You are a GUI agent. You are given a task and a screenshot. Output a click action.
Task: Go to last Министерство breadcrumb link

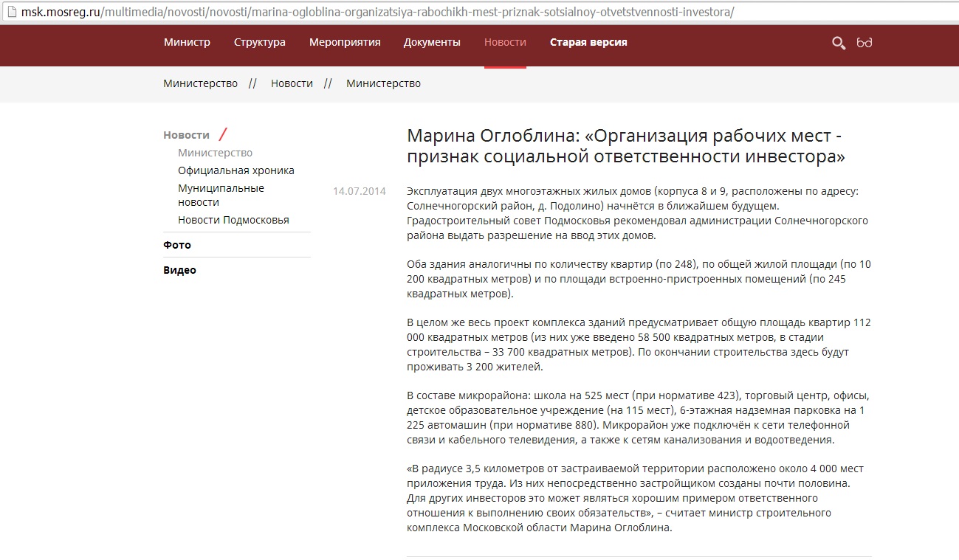click(x=383, y=83)
